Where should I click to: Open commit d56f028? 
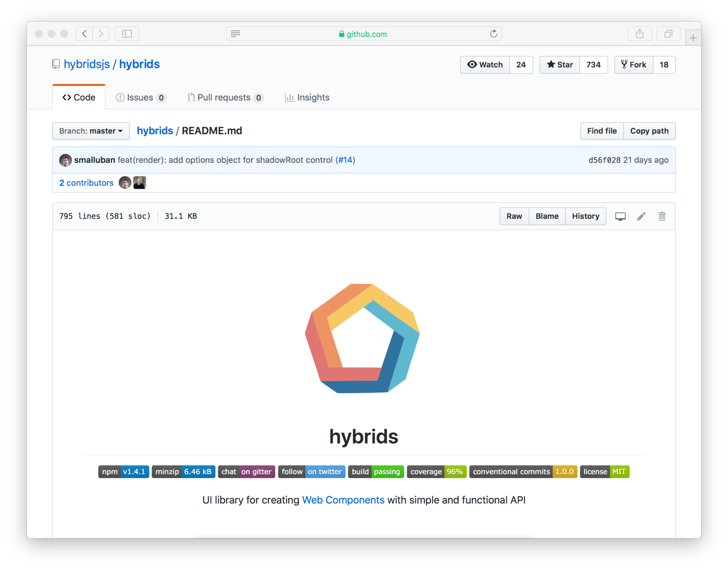[604, 160]
